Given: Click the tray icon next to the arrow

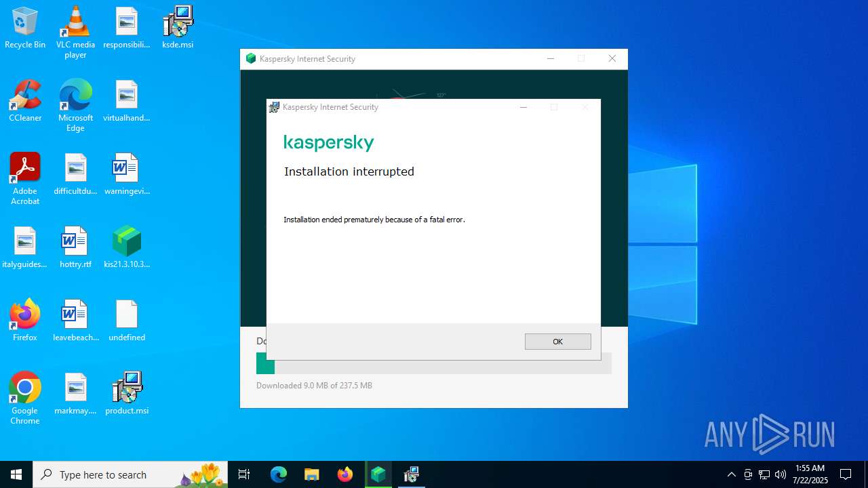Looking at the screenshot, I should pyautogui.click(x=748, y=474).
